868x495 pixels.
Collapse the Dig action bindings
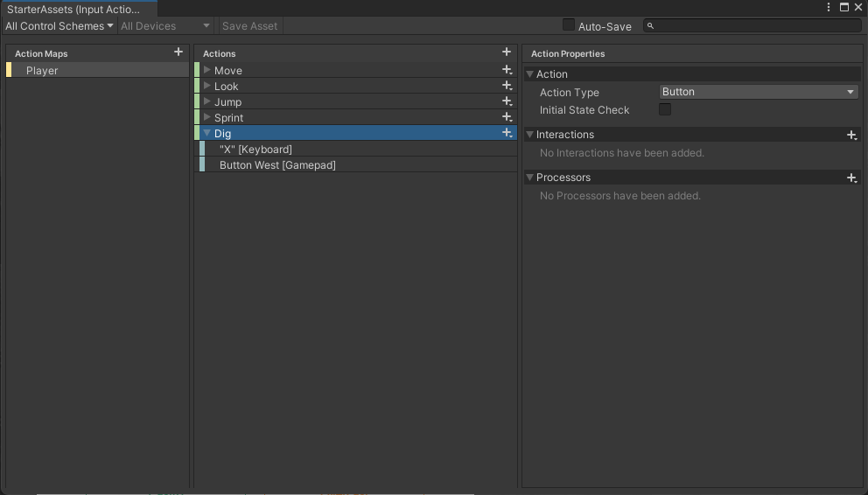[x=207, y=133]
